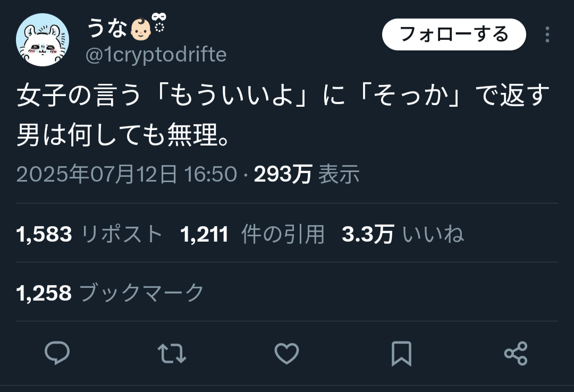574x392 pixels.
Task: Click the display name うな
Action: tap(107, 28)
